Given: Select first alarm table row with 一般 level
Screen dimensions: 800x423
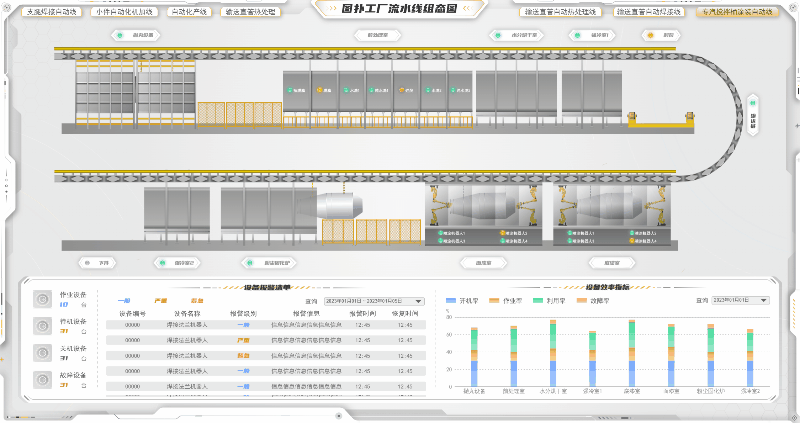Looking at the screenshot, I should click(x=266, y=325).
